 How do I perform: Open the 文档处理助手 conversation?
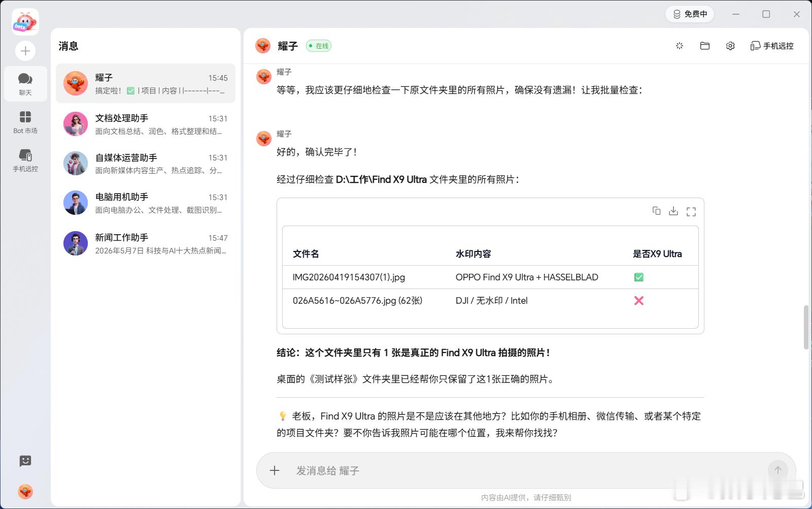146,124
